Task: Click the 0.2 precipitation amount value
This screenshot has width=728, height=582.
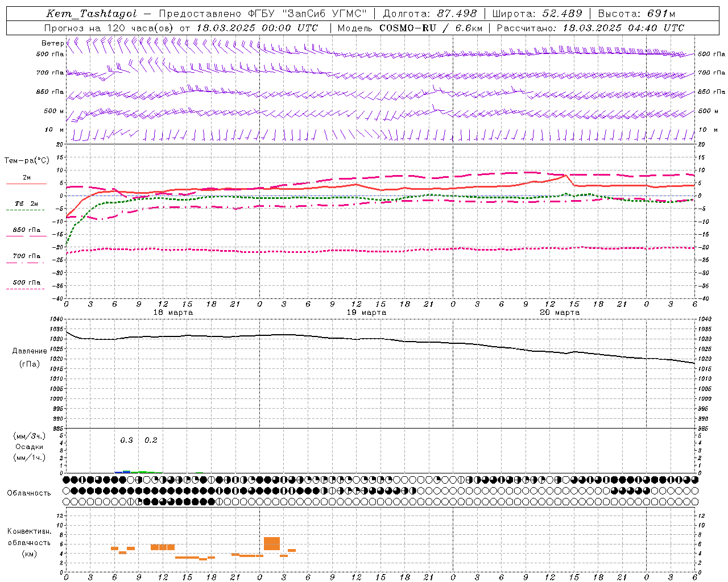Action: pyautogui.click(x=151, y=440)
